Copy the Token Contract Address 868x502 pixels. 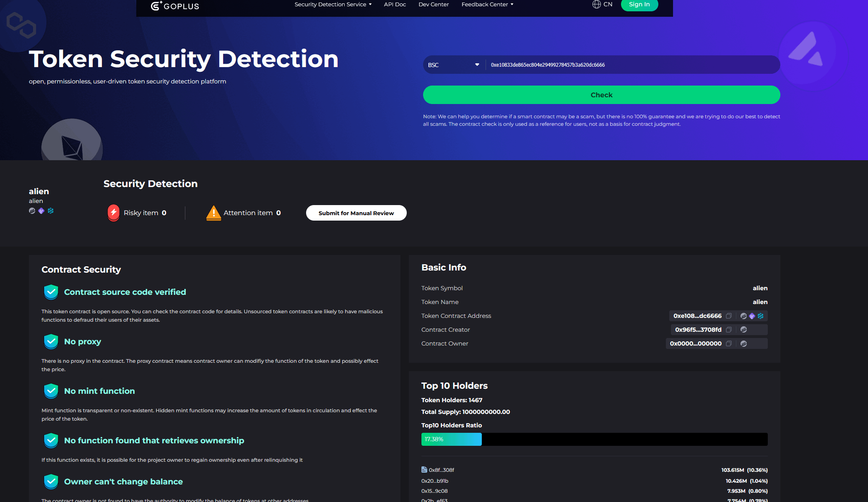[x=729, y=316]
